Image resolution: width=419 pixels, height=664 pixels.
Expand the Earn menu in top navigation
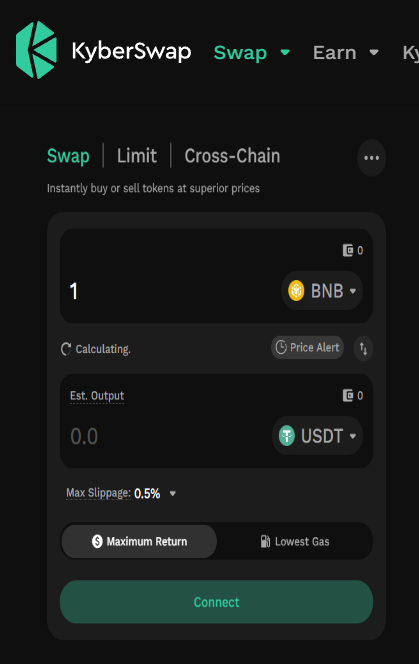click(x=345, y=53)
